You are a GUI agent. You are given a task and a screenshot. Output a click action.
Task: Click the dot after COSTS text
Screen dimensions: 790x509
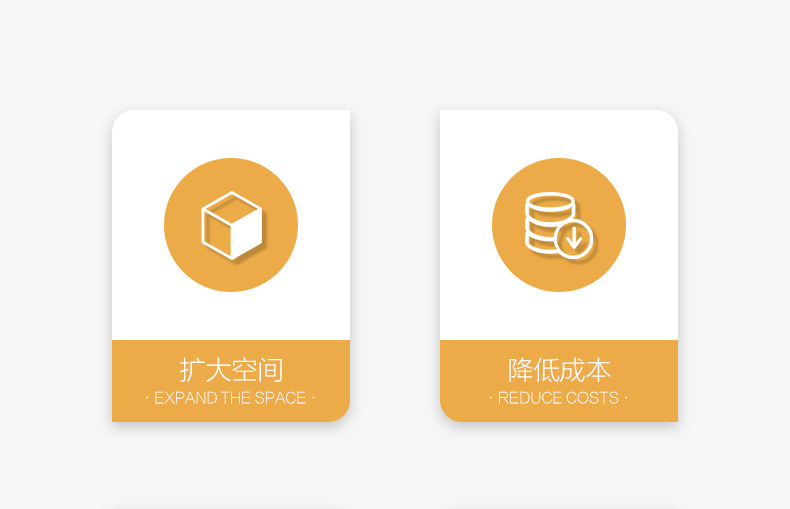626,398
